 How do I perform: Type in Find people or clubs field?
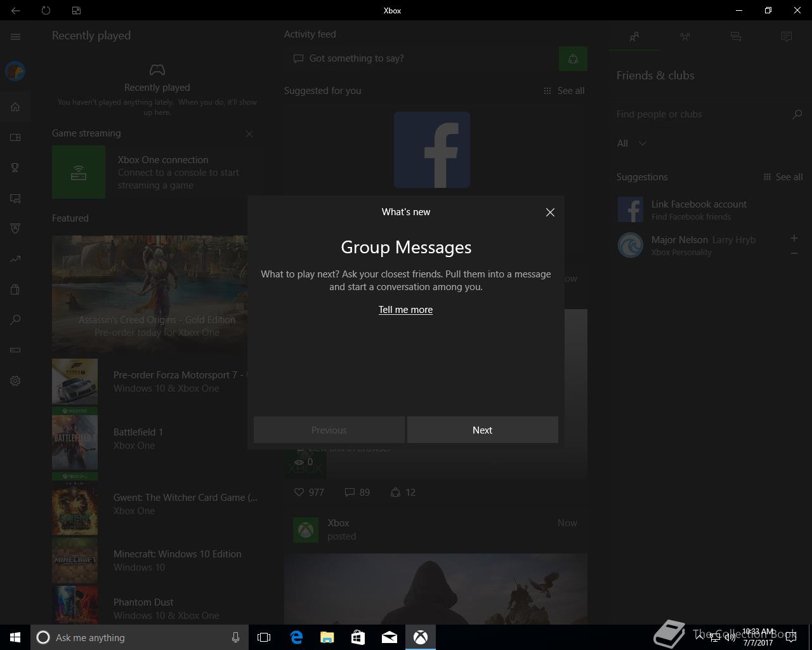coord(701,114)
